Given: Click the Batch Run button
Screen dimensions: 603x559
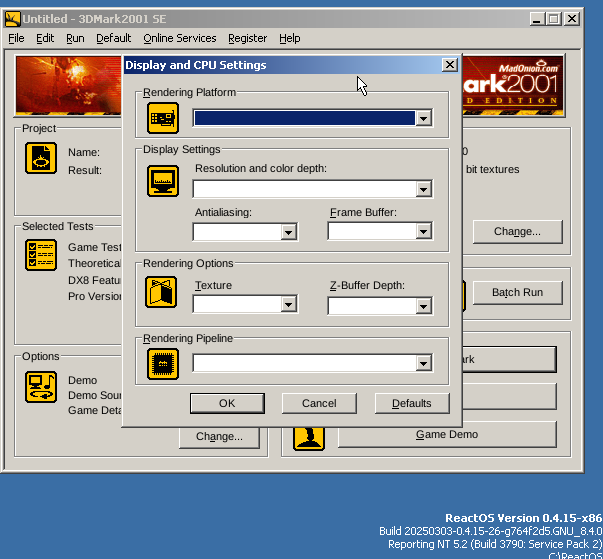Looking at the screenshot, I should (518, 293).
